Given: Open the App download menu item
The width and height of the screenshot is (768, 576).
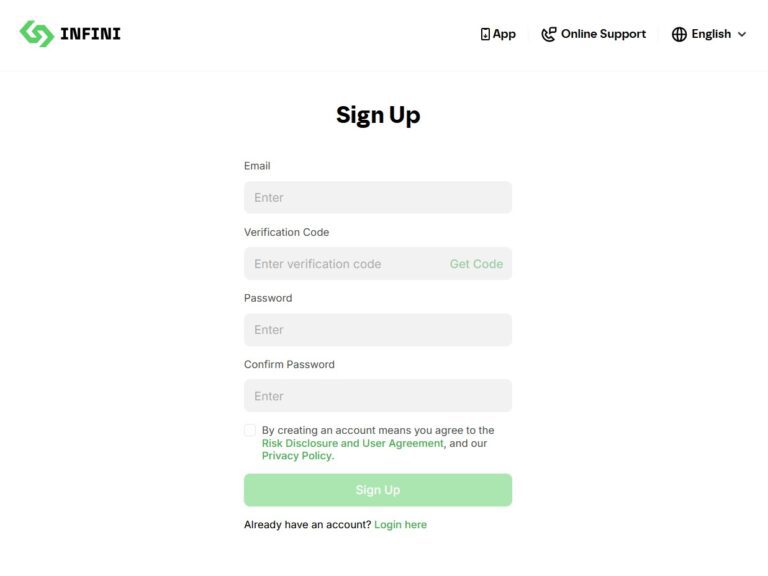Looking at the screenshot, I should tap(498, 34).
